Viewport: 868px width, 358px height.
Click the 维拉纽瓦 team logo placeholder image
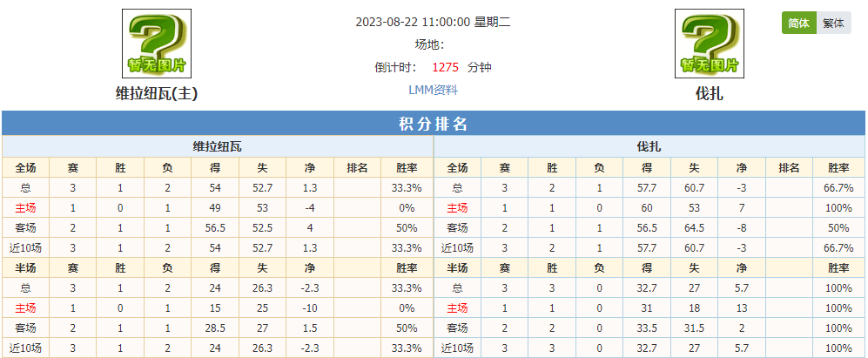point(157,44)
